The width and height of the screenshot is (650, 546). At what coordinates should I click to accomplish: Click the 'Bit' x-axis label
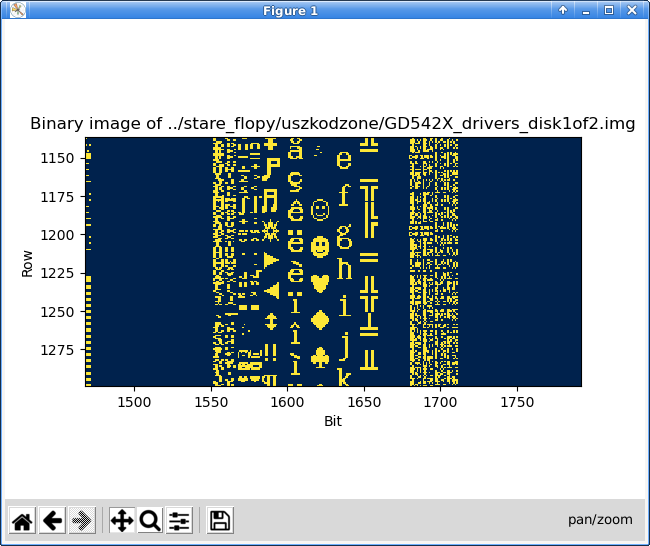tap(333, 421)
